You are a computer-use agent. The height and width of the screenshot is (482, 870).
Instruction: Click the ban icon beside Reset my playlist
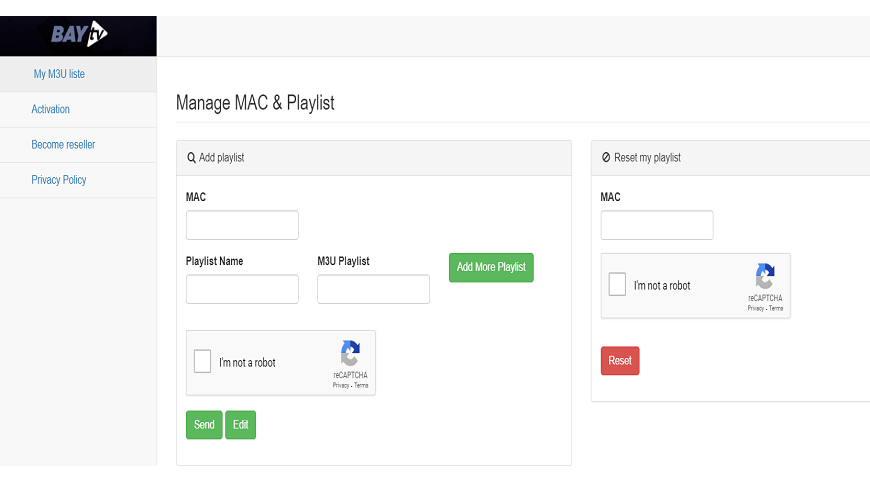coord(606,158)
